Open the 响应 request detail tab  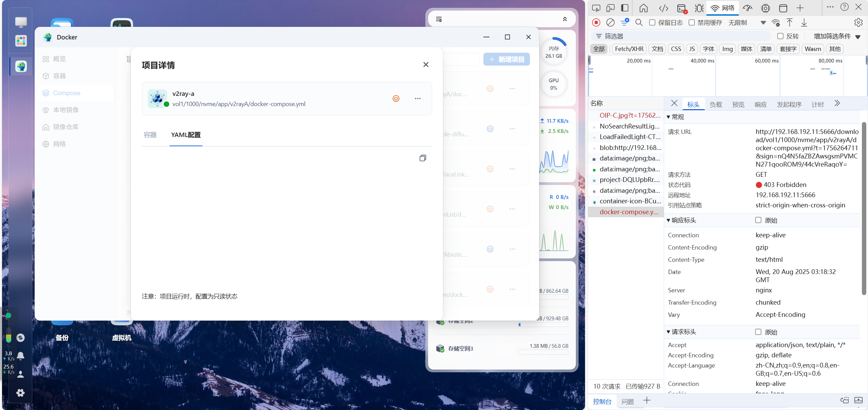(x=761, y=104)
